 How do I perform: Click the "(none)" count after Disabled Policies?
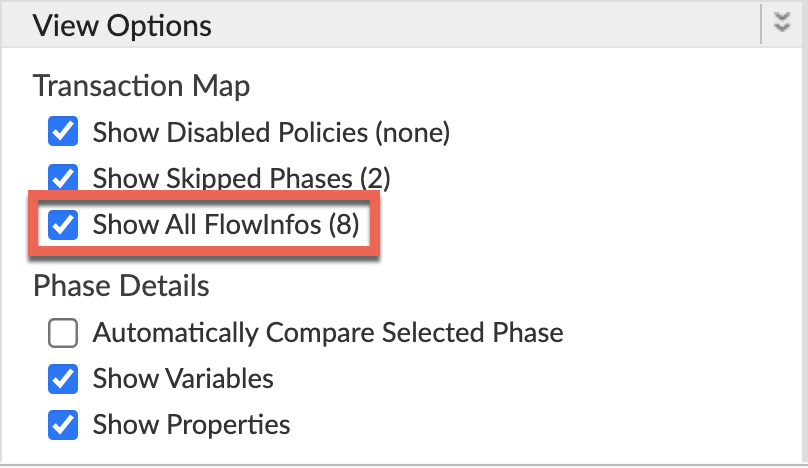coord(412,132)
